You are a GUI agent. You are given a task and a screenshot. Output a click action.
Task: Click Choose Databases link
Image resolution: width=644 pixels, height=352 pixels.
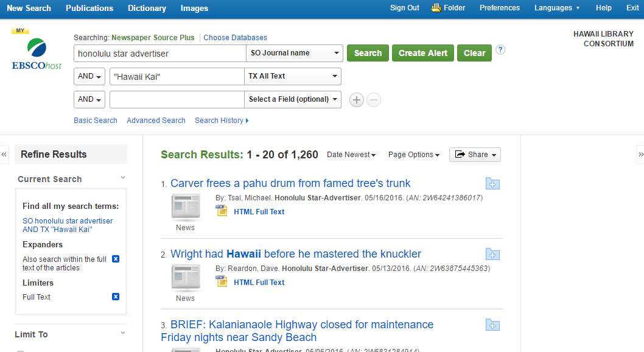(x=236, y=37)
